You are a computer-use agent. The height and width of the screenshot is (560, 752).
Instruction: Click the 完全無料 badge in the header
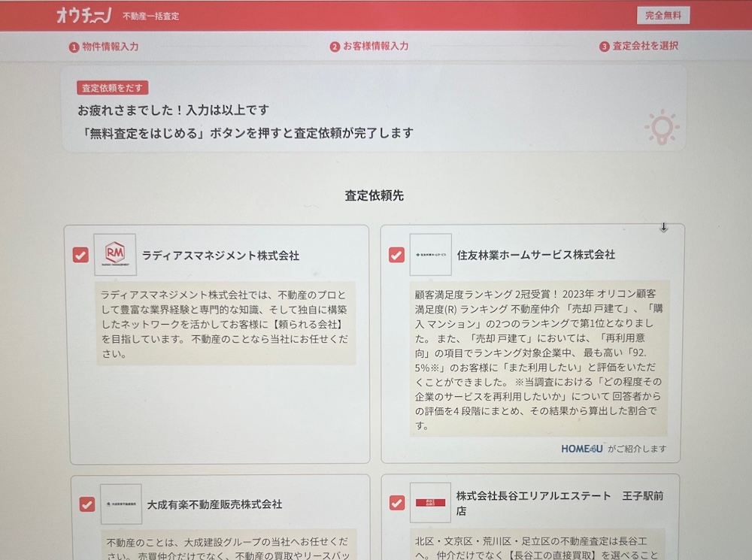663,15
